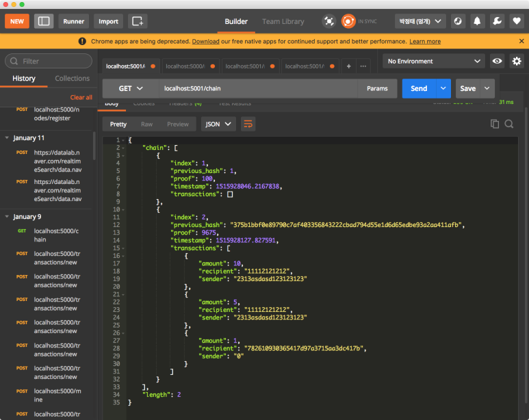Click the history Filter search field
The image size is (529, 420).
point(49,61)
